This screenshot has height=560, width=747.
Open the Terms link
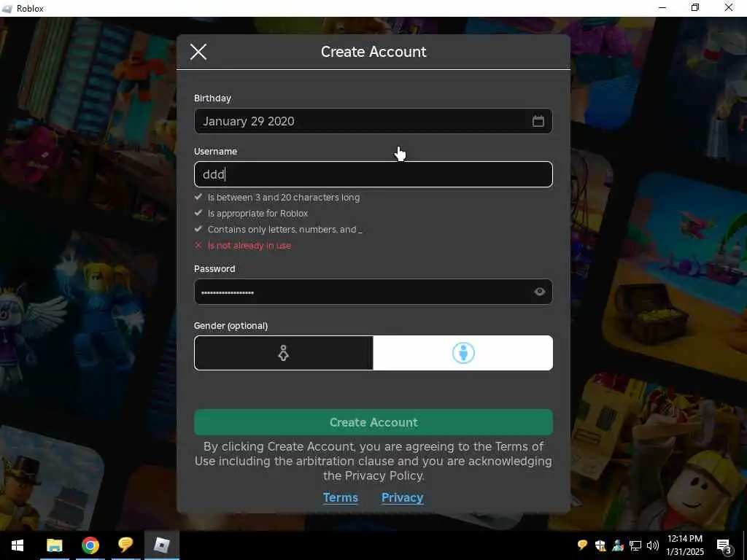[x=340, y=497]
